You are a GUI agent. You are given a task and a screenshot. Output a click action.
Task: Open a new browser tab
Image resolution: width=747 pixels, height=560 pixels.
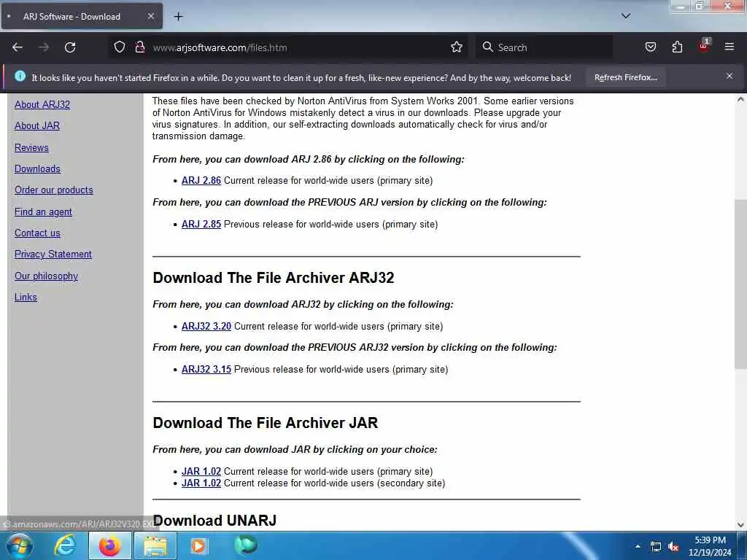pos(178,17)
